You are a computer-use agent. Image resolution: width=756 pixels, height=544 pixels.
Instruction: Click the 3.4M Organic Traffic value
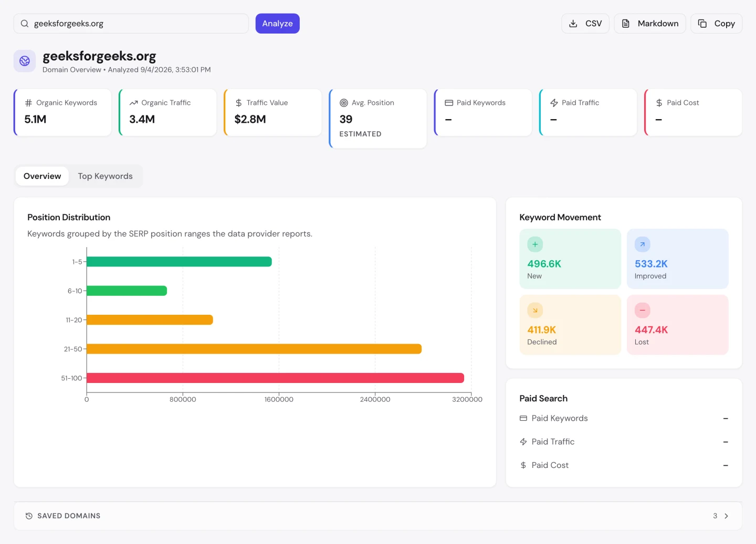pyautogui.click(x=142, y=120)
